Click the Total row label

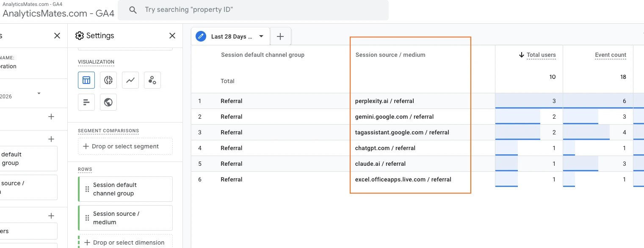[x=227, y=81]
